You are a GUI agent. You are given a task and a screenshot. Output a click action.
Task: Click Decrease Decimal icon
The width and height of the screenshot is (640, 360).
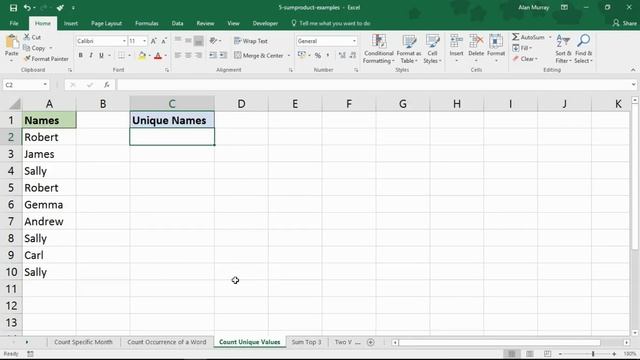tap(353, 56)
